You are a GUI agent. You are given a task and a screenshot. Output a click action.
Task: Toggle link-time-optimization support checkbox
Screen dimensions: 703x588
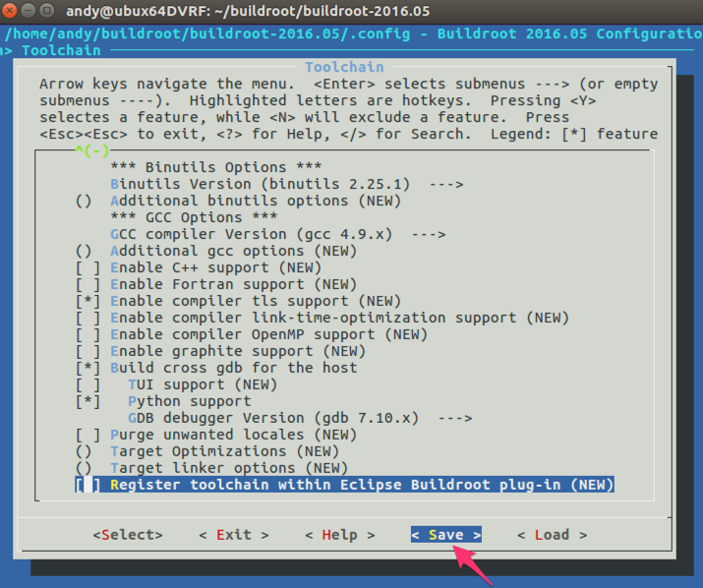88,318
